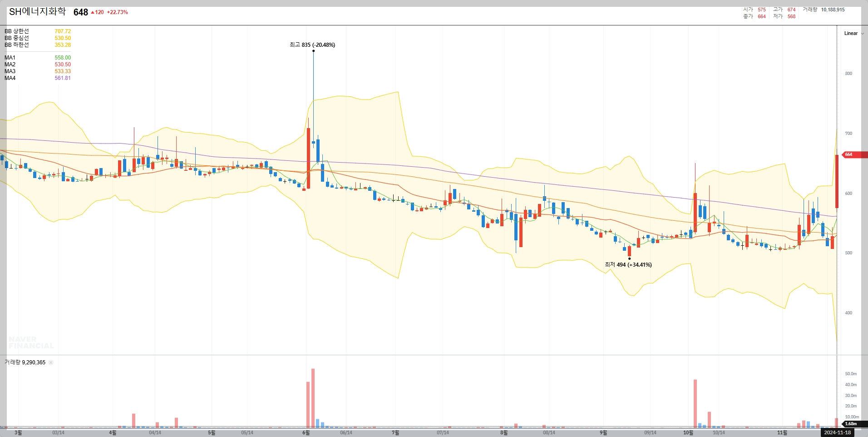
Task: Open the Linear scale dropdown
Action: (x=854, y=33)
